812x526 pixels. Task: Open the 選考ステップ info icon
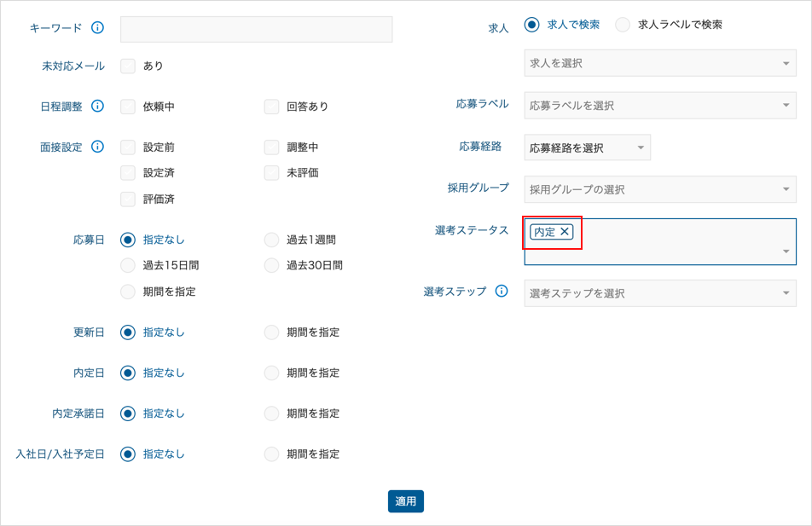tap(502, 291)
